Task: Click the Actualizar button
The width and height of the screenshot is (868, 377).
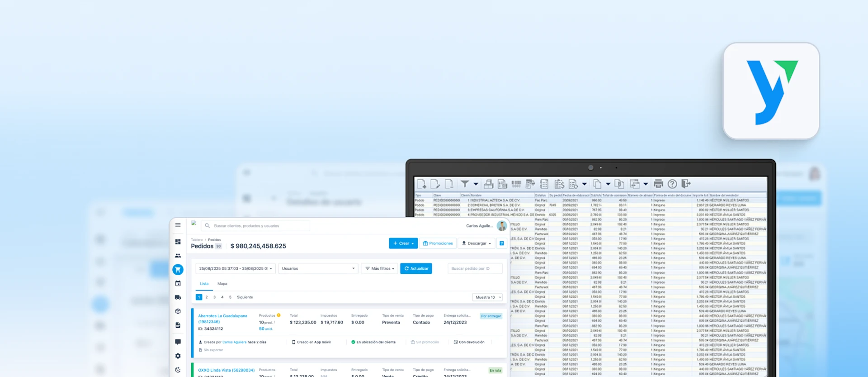Action: tap(416, 268)
